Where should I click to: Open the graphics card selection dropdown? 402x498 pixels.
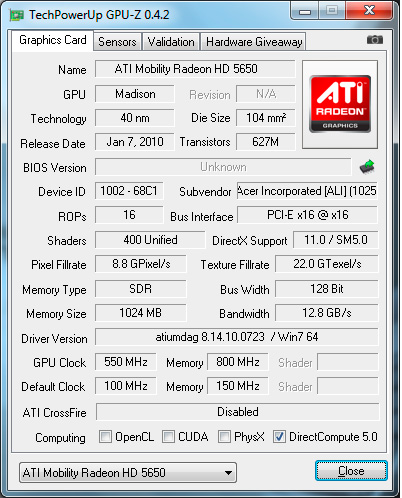[128, 472]
